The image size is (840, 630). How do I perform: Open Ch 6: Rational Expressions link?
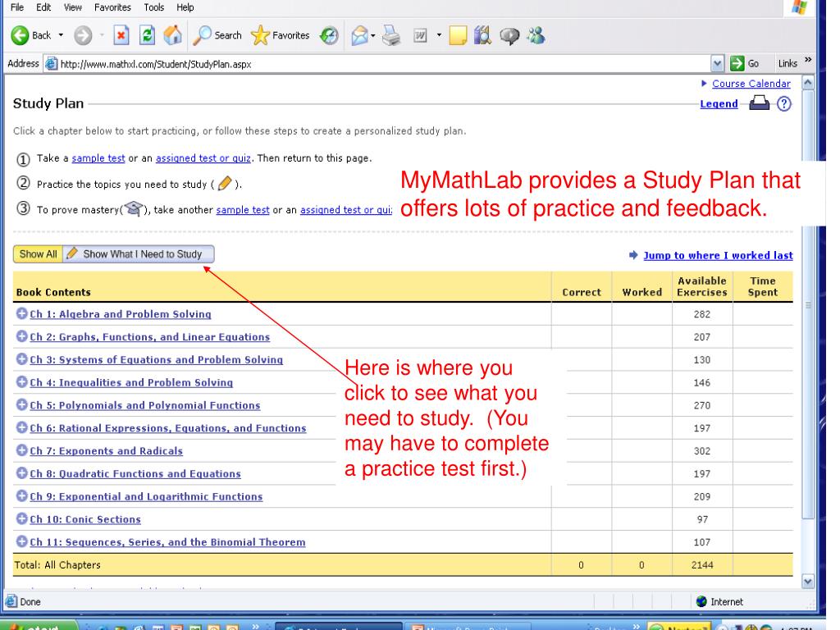pos(168,428)
